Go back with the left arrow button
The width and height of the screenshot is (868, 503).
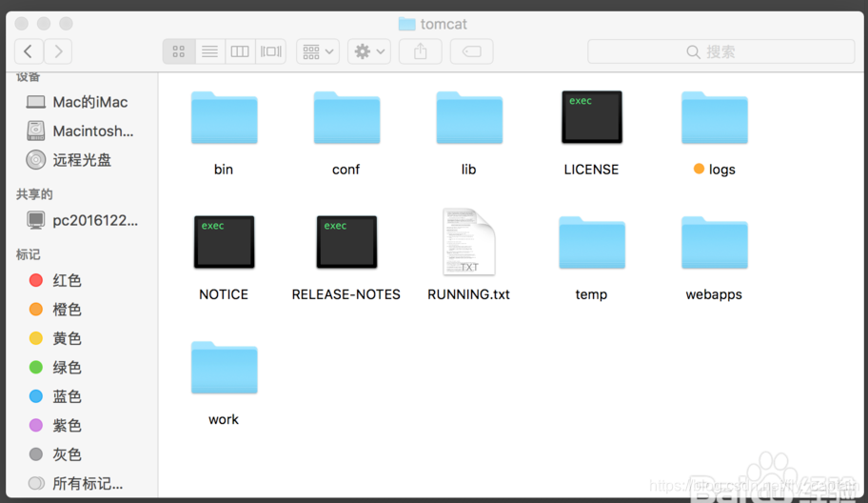click(29, 51)
